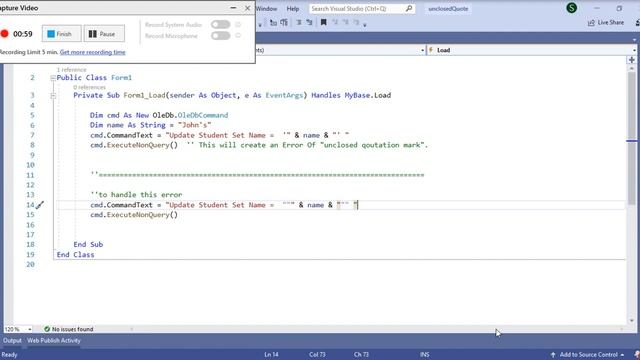Image resolution: width=640 pixels, height=360 pixels.
Task: Open the green S account avatar
Action: click(571, 8)
